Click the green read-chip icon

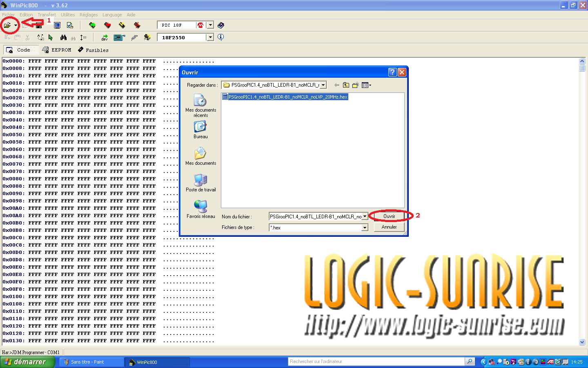tap(92, 25)
